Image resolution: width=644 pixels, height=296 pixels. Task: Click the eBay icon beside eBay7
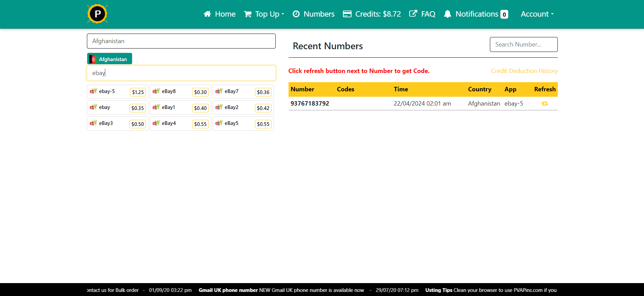(219, 91)
